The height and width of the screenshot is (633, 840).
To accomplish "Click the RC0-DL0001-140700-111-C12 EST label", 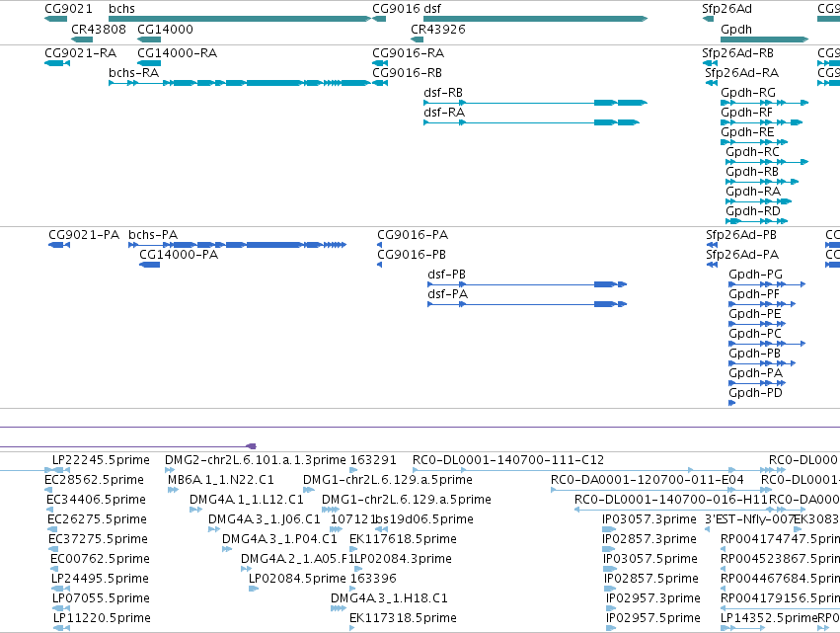I will tap(508, 460).
